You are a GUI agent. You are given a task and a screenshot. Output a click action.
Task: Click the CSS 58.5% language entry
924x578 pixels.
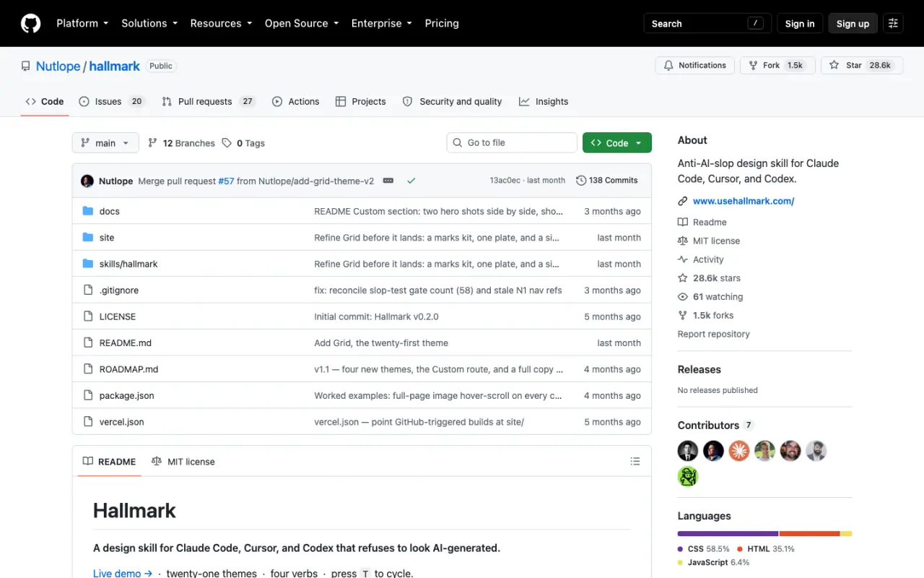click(704, 549)
